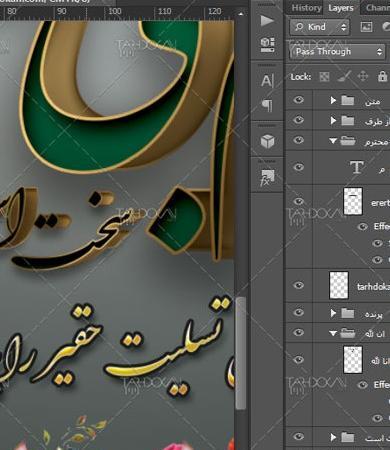
Task: Hide the پرنده group
Action: point(299,312)
